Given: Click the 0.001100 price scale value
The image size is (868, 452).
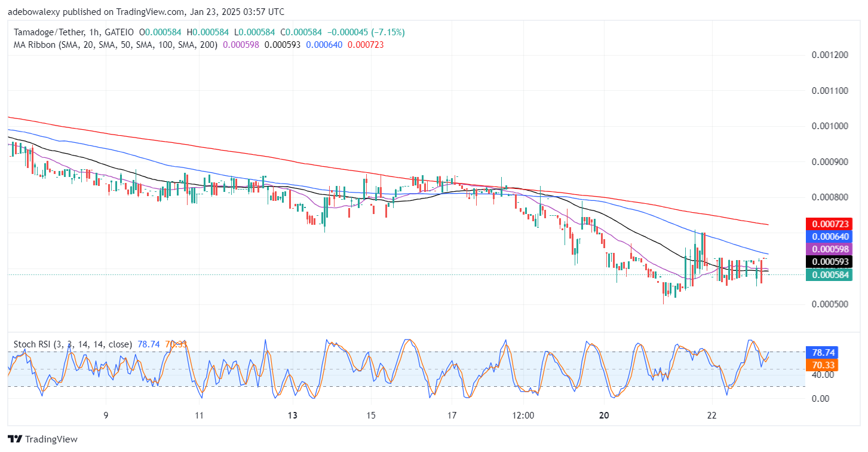Looking at the screenshot, I should tap(829, 91).
